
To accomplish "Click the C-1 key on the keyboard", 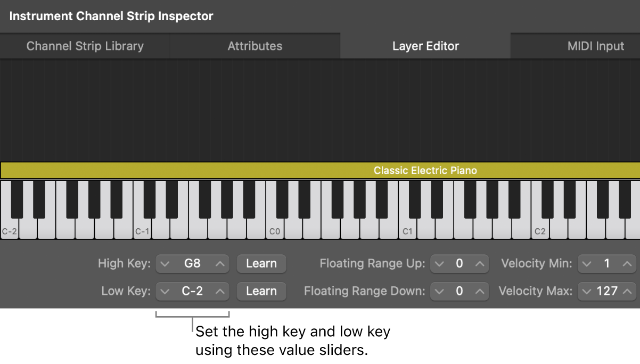I will point(142,229).
